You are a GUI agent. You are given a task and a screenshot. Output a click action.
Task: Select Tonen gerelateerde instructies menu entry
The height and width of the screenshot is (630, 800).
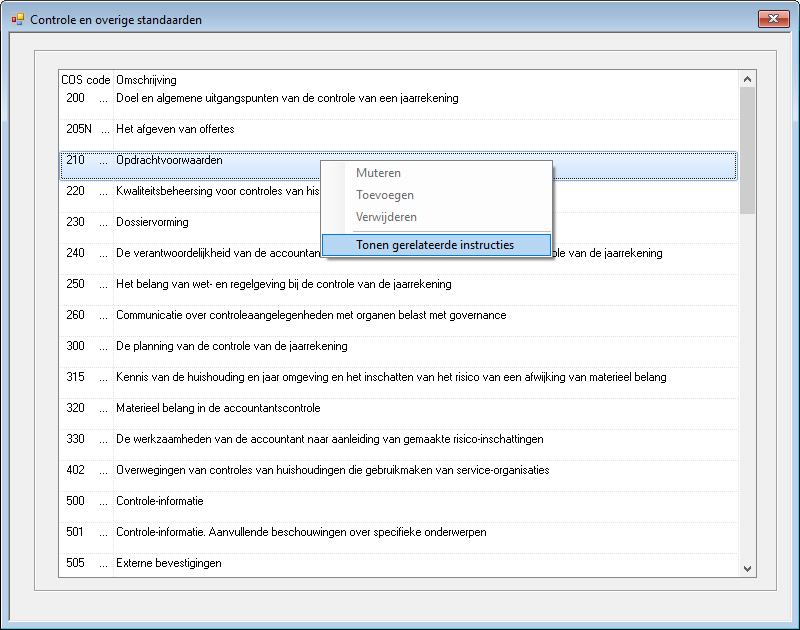[x=436, y=245]
